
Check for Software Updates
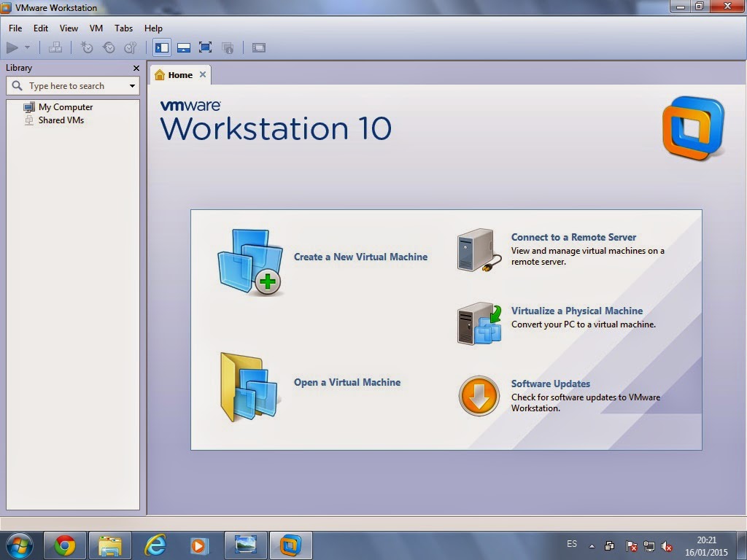click(x=550, y=384)
